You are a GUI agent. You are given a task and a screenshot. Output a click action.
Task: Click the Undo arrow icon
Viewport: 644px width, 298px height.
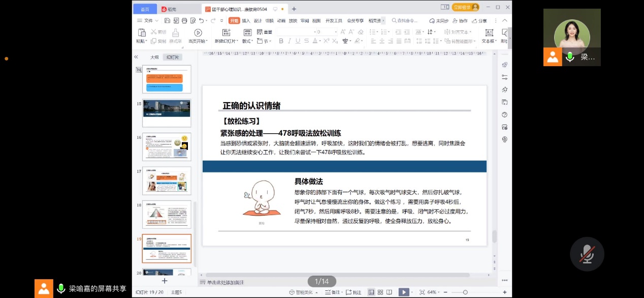[x=202, y=21]
